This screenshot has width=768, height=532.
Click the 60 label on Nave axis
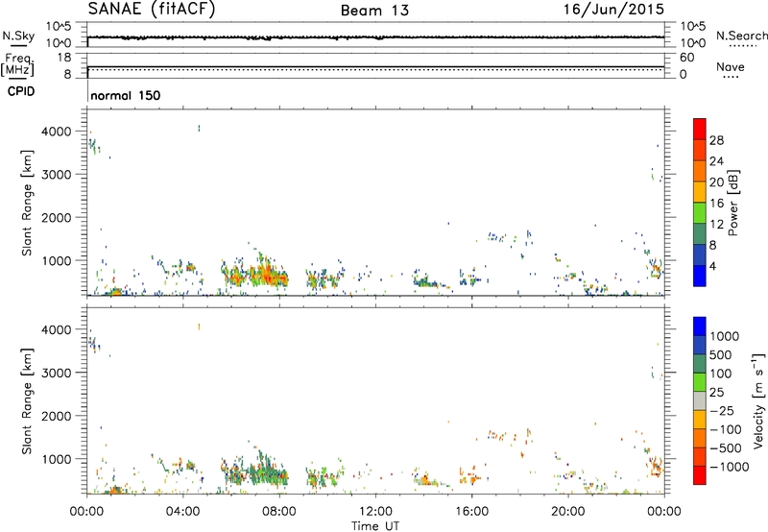pos(686,58)
